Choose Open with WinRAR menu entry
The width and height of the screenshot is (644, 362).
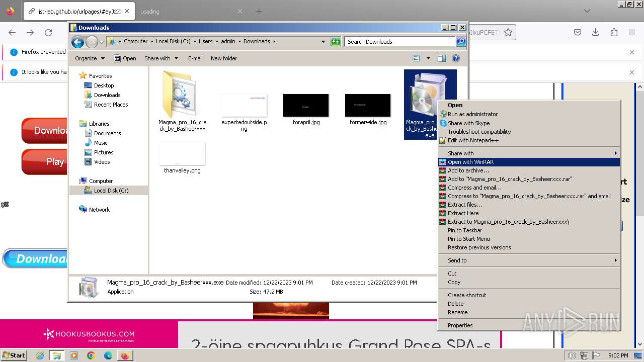[529, 162]
